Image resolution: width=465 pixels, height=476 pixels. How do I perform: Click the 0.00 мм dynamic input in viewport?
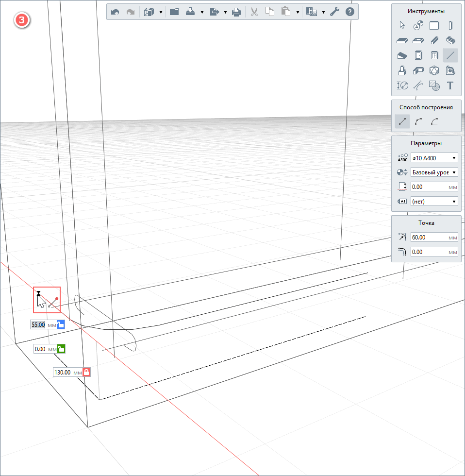coord(46,349)
